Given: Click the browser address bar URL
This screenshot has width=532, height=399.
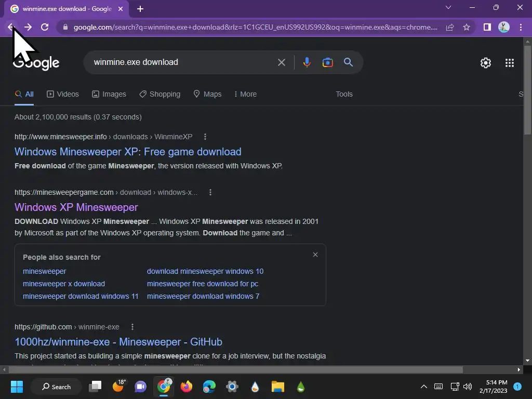Looking at the screenshot, I should [x=255, y=27].
